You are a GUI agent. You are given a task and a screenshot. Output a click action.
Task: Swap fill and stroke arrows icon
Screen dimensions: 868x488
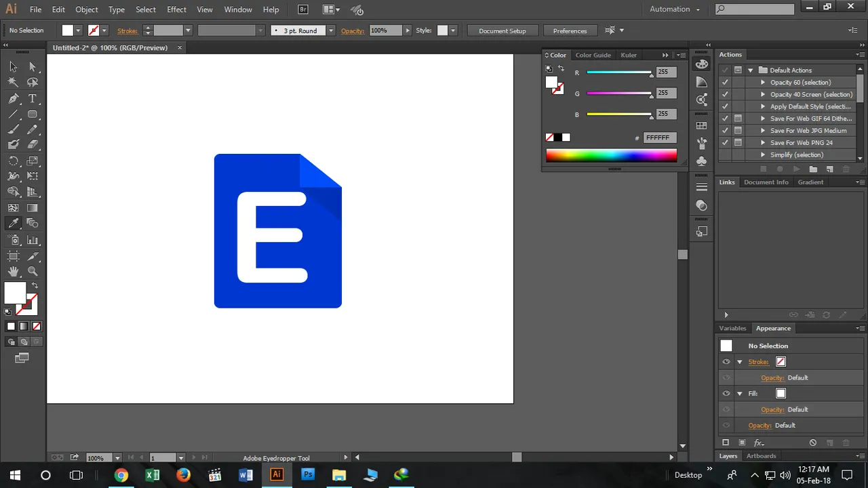[35, 285]
